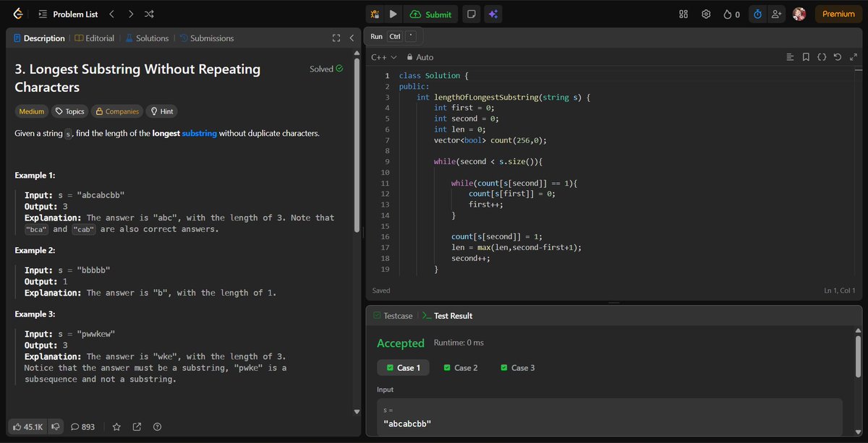Expand the Companies tag
The image size is (868, 443).
tap(117, 111)
